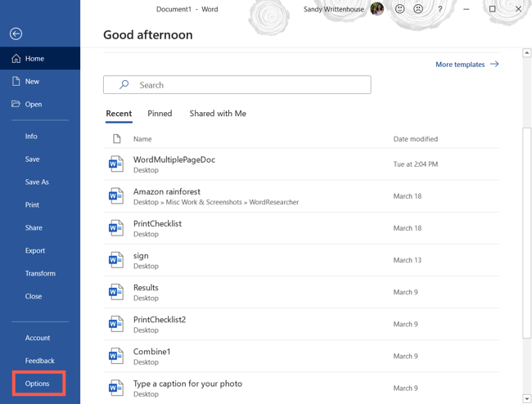Click the file type column header icon
This screenshot has height=404, width=532.
(117, 139)
